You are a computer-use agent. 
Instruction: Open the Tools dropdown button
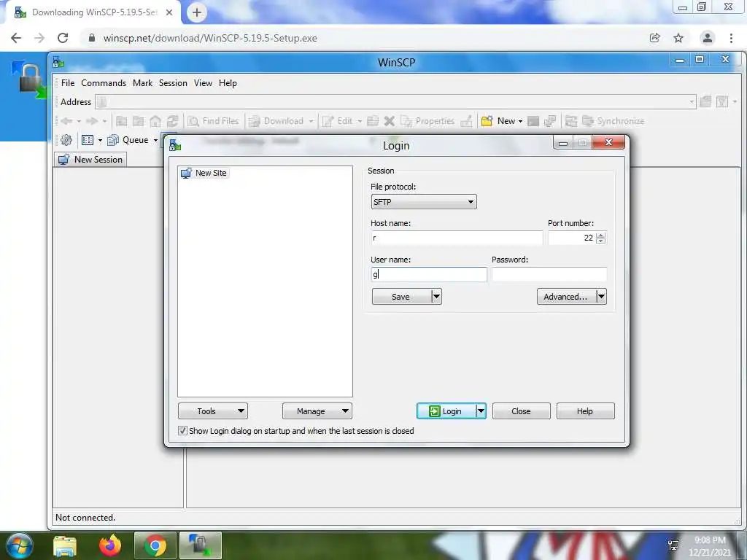tap(213, 411)
